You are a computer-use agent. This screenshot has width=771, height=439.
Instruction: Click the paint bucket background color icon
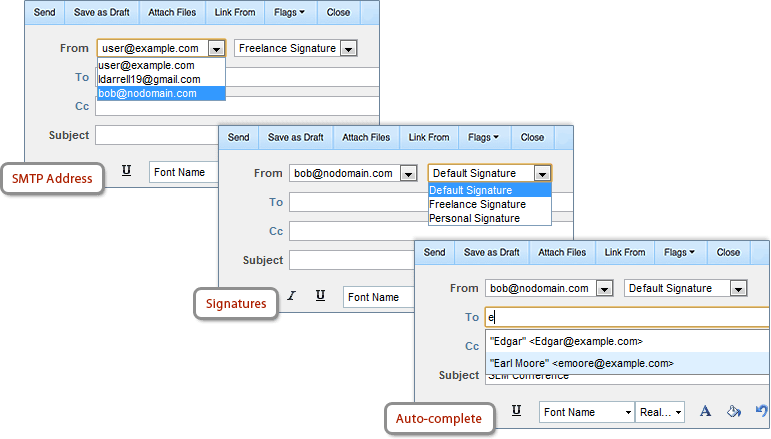[x=733, y=411]
